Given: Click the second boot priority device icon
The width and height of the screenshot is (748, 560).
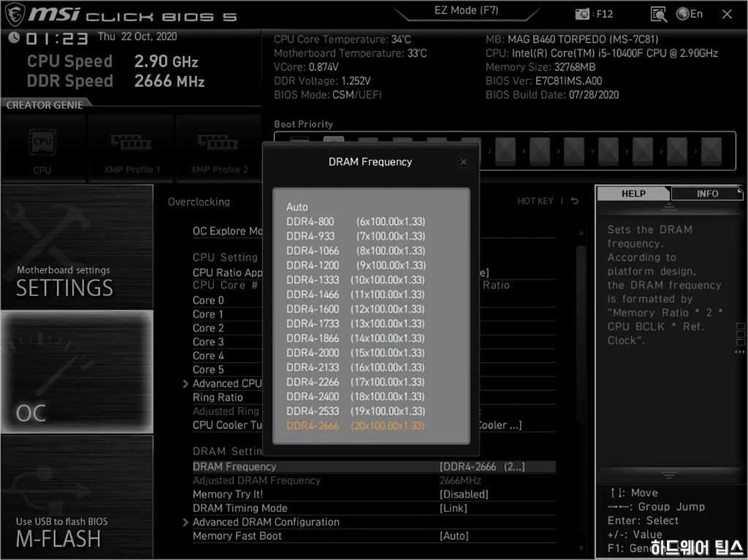Looking at the screenshot, I should (333, 140).
